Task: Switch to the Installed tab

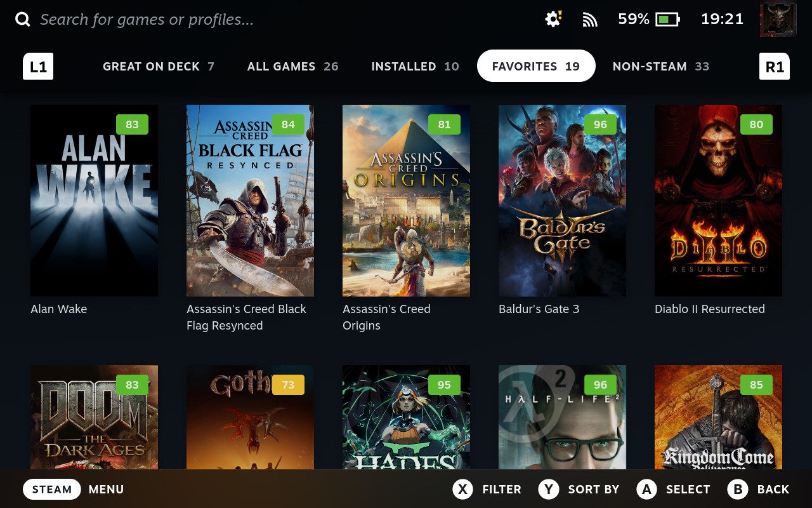Action: point(415,66)
